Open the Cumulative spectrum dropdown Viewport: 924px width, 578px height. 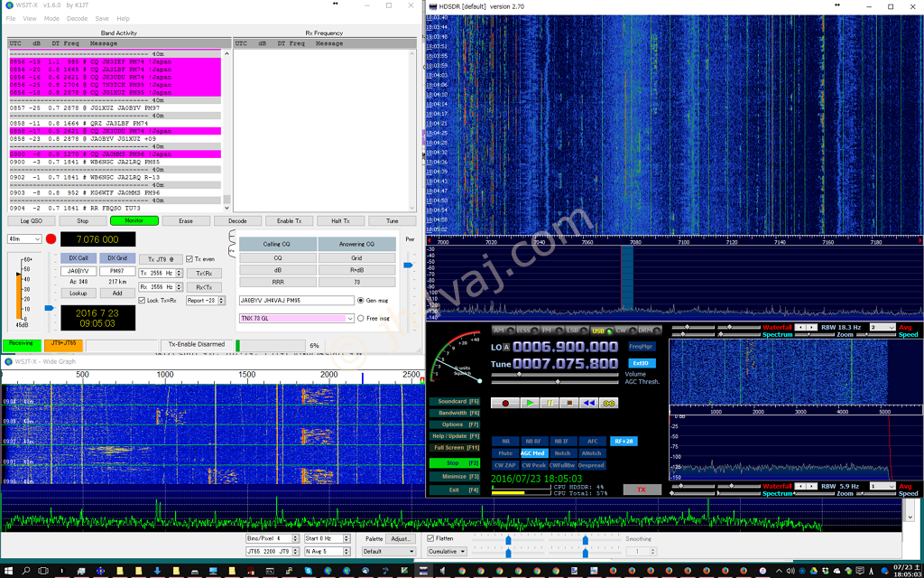click(448, 552)
